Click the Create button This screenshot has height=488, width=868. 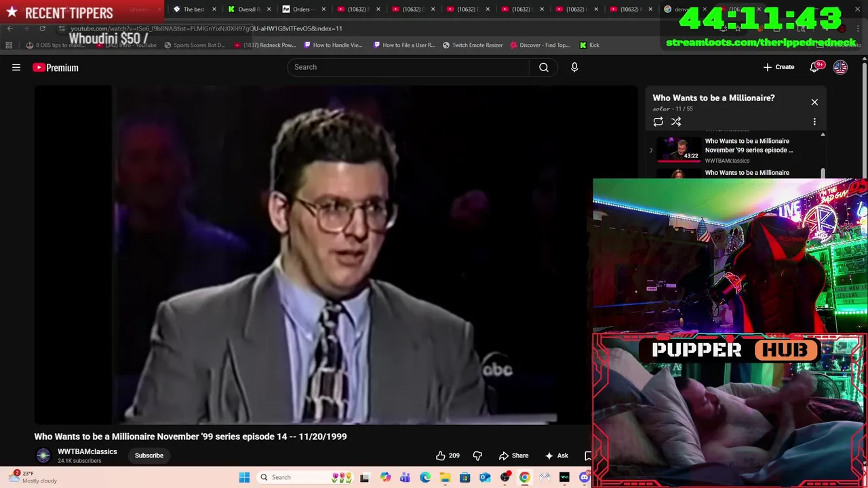click(x=778, y=67)
